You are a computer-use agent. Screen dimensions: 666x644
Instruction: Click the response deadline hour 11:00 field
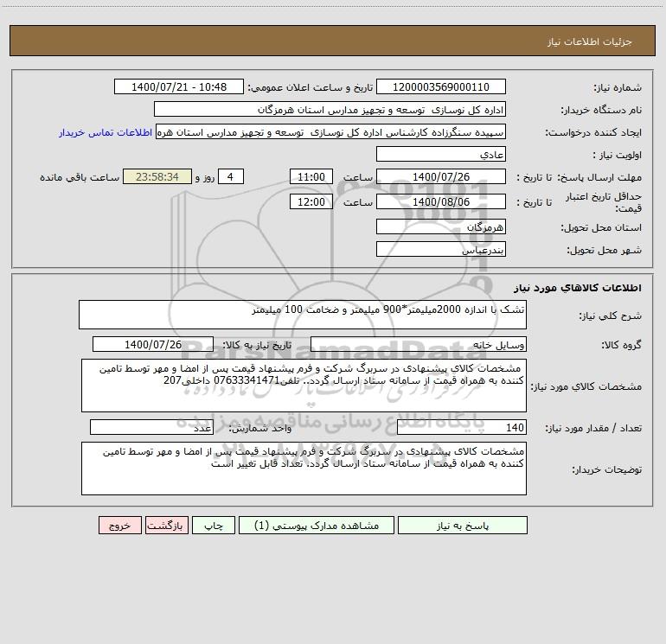point(311,176)
